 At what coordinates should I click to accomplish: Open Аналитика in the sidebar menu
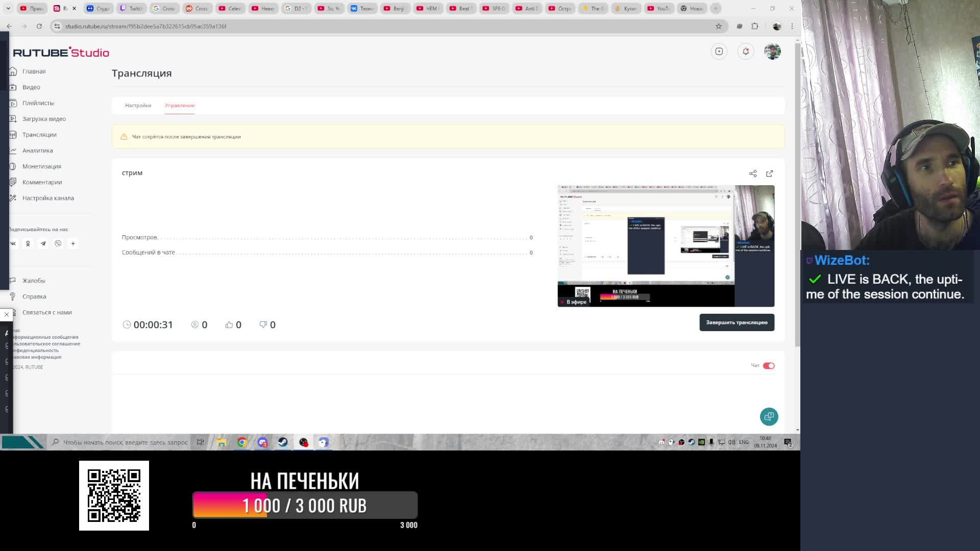[37, 151]
